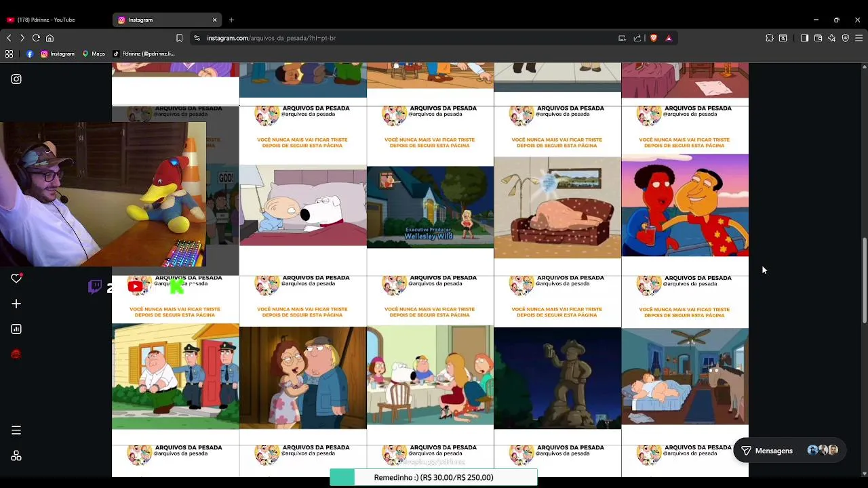Click the browser home button
Image resolution: width=868 pixels, height=488 pixels.
click(x=50, y=38)
